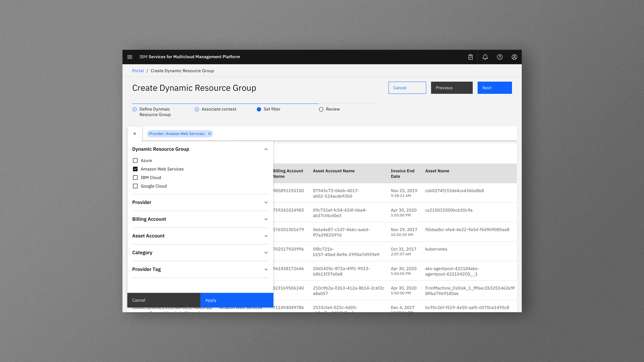
Task: Click the Next button
Action: 495,88
